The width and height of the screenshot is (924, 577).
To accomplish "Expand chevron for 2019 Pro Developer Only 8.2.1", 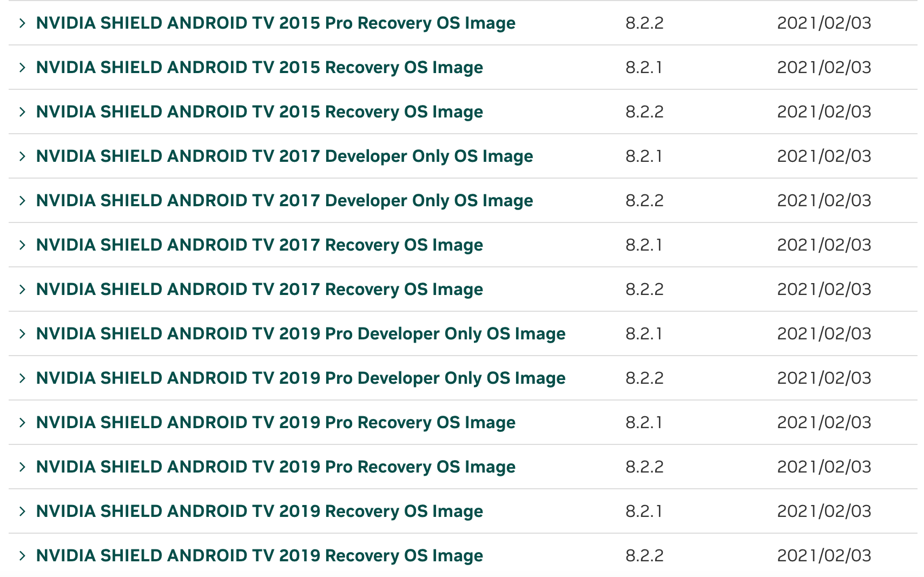I will (22, 333).
